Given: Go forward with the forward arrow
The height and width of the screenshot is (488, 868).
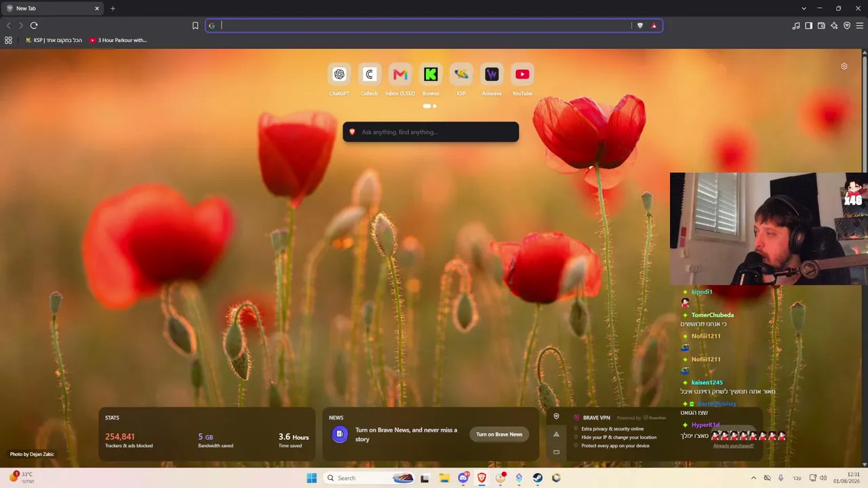Looking at the screenshot, I should [21, 26].
